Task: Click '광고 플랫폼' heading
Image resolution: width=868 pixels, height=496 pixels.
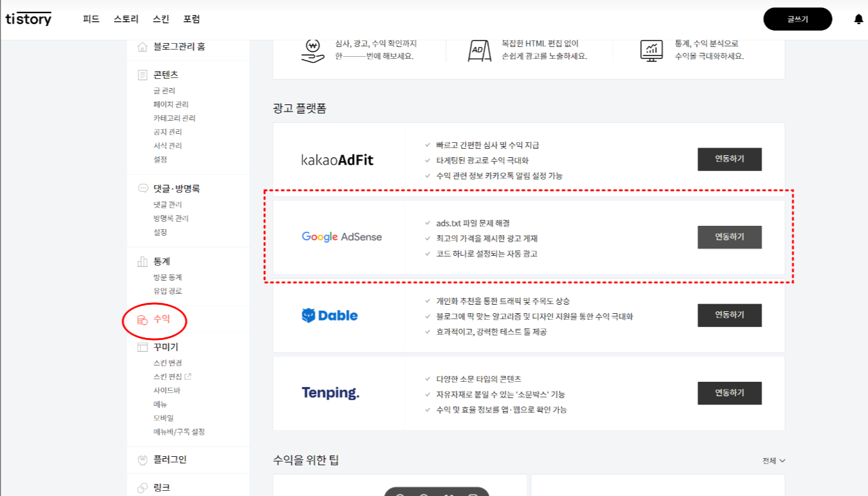Action: [x=299, y=108]
